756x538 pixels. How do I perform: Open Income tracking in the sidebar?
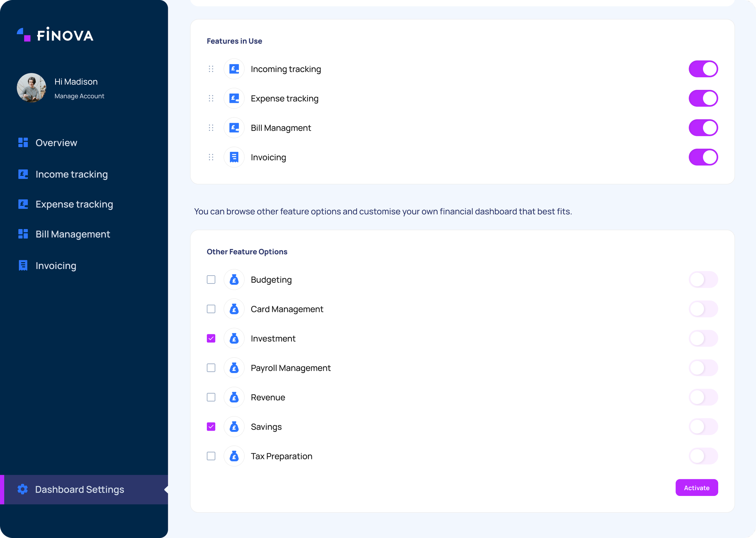tap(71, 174)
